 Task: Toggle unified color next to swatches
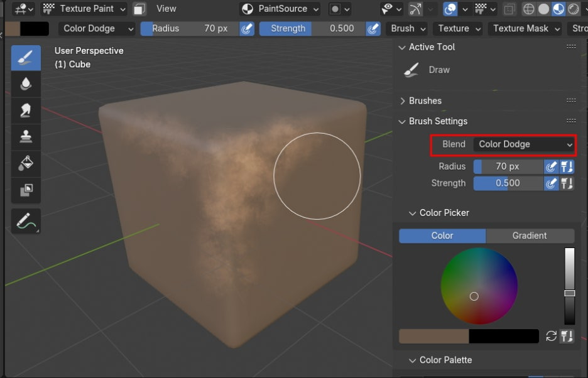pos(567,336)
